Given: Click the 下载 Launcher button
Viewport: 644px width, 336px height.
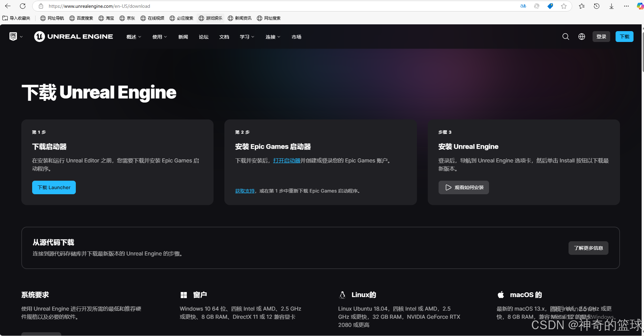Looking at the screenshot, I should pos(54,187).
